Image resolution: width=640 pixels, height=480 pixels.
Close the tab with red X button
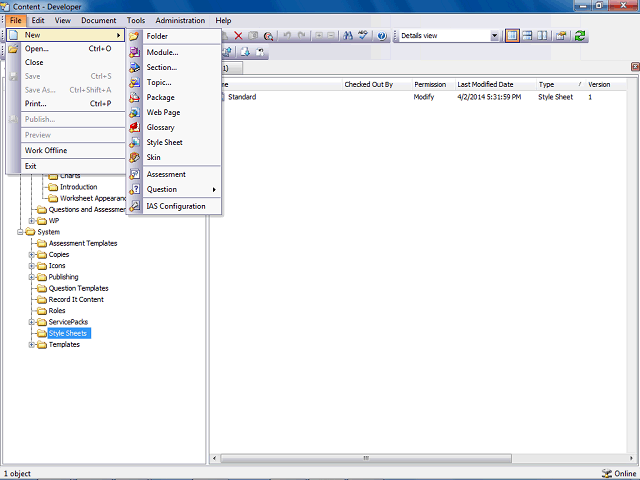click(x=635, y=66)
